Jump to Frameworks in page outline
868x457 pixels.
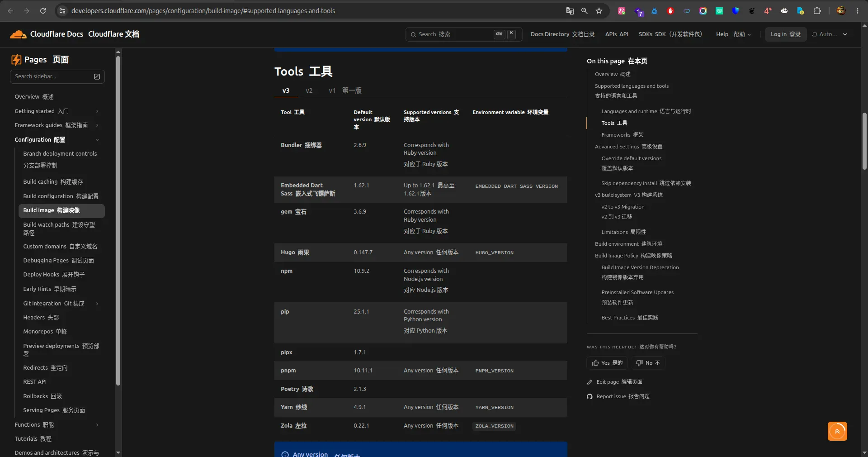pos(623,135)
